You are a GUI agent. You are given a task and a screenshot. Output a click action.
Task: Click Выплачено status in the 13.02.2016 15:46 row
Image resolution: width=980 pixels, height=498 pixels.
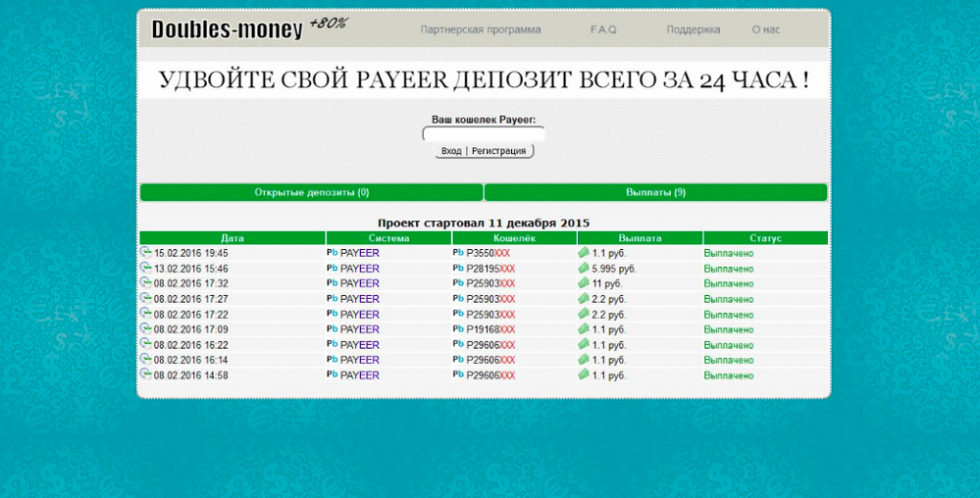point(728,268)
